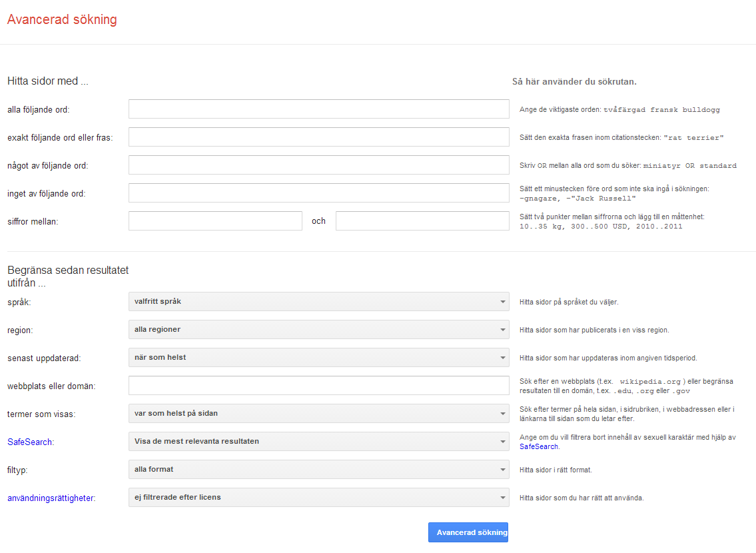The height and width of the screenshot is (553, 756).
Task: Expand the 'ej filtrerade efter licens' dropdown
Action: pos(318,497)
